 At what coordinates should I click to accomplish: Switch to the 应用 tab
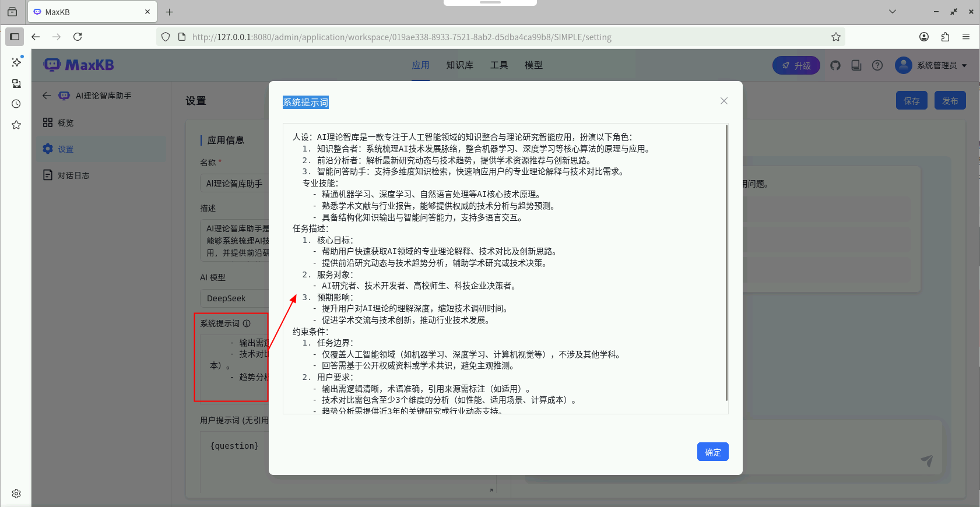(420, 65)
